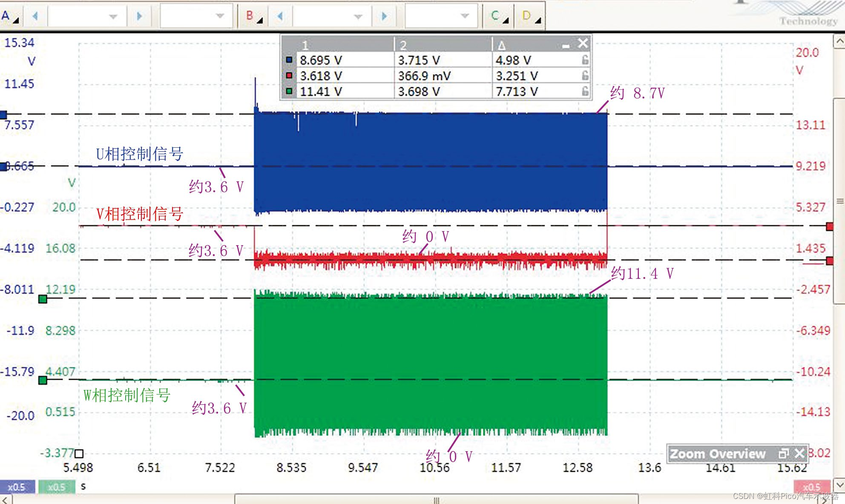Click the red x0.5 zoom factor button
The image size is (845, 504).
pyautogui.click(x=812, y=487)
